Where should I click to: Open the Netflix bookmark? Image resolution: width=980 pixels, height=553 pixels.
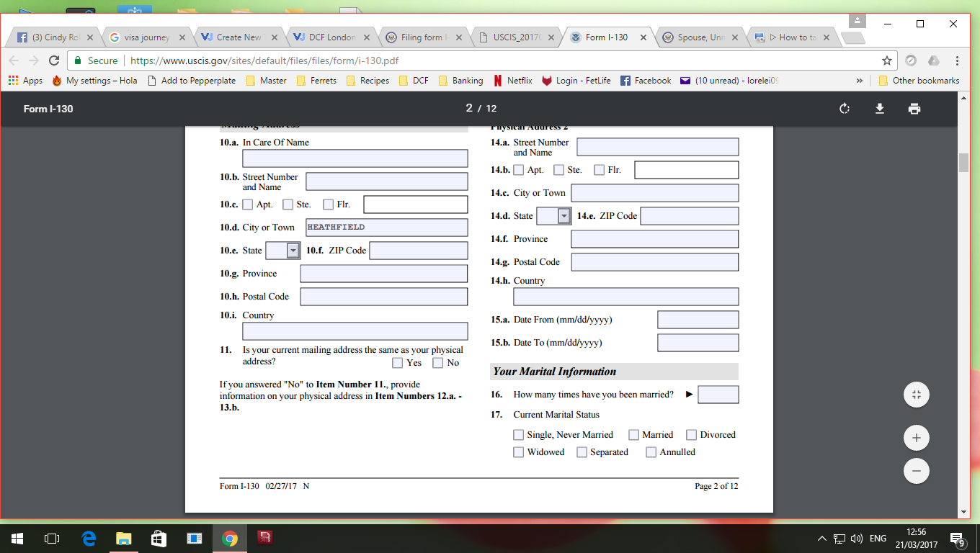[x=512, y=81]
